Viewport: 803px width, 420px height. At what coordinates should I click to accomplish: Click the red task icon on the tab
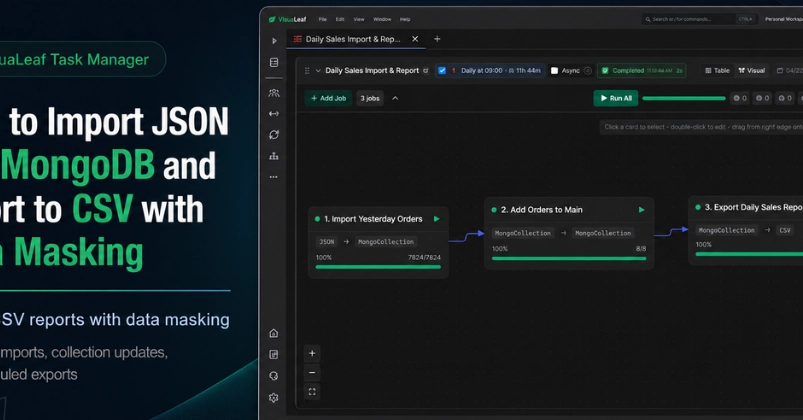tap(298, 39)
